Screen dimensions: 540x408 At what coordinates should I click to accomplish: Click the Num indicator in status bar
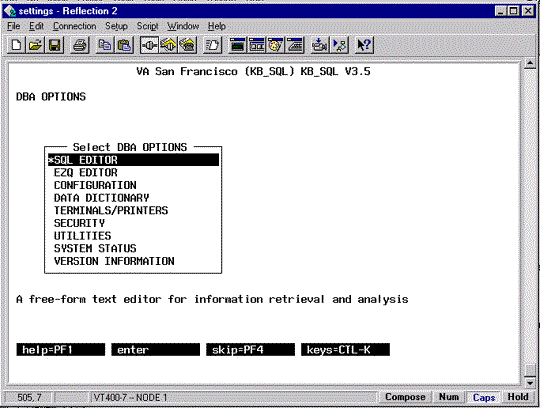[x=448, y=397]
